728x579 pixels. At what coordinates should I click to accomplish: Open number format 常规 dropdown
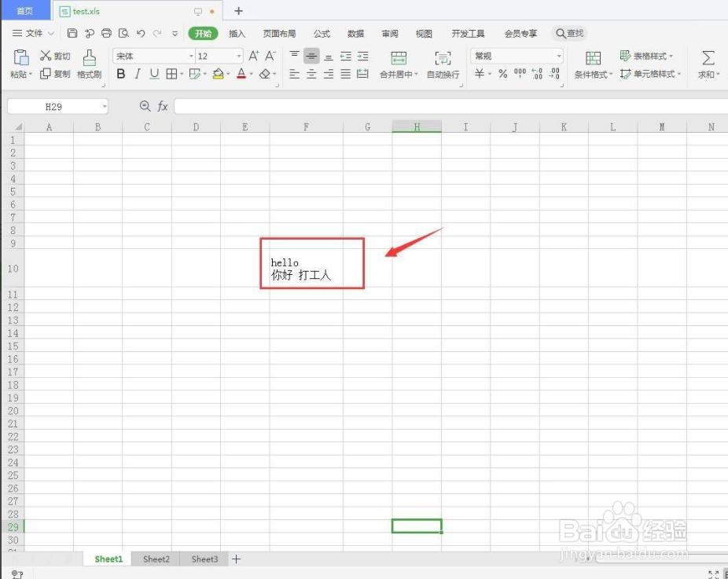point(559,56)
